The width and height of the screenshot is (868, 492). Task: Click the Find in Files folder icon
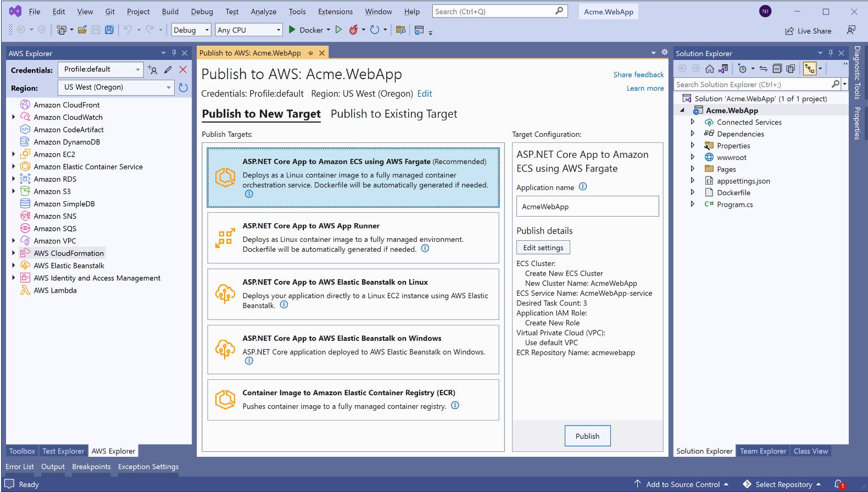pyautogui.click(x=400, y=30)
